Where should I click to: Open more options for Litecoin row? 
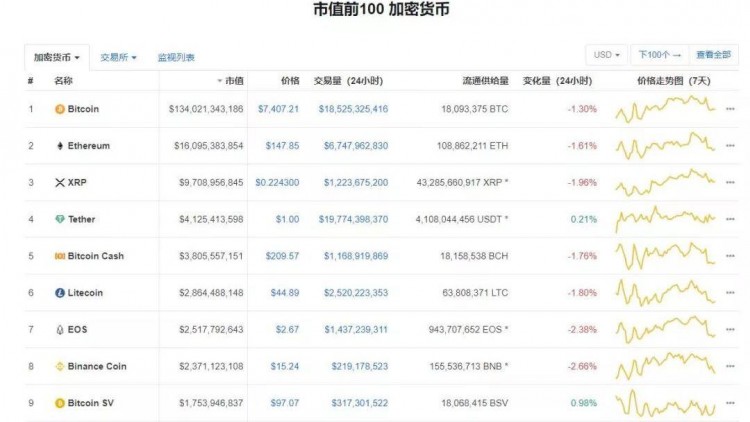(x=730, y=293)
